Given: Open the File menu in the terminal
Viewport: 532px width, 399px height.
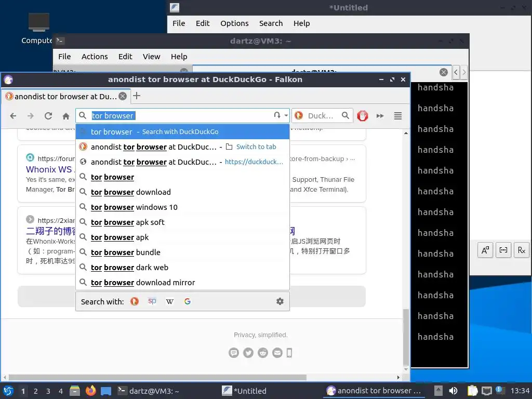Looking at the screenshot, I should point(64,57).
